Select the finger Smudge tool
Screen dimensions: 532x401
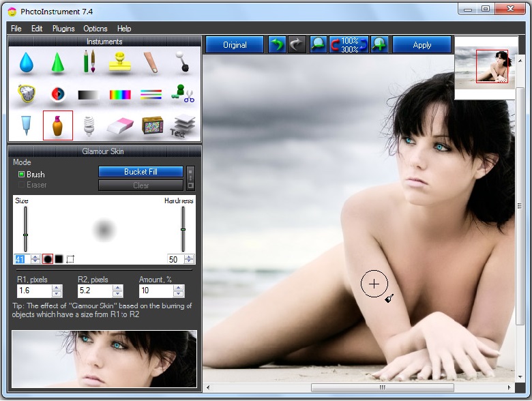(x=151, y=62)
